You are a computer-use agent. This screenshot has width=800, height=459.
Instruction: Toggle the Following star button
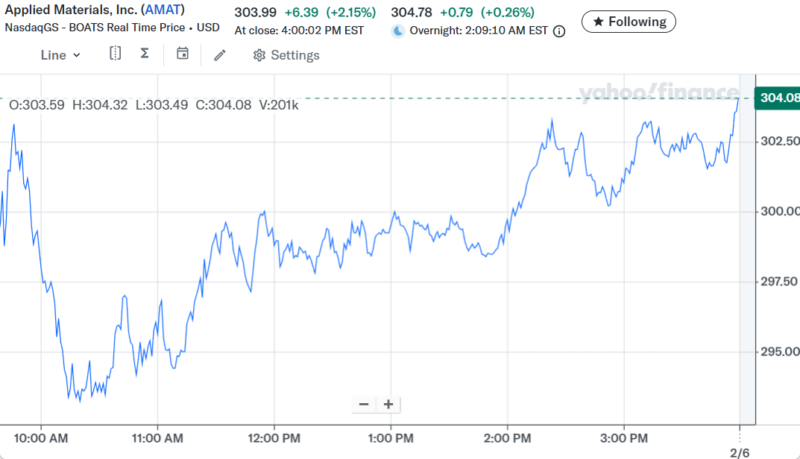(x=628, y=21)
